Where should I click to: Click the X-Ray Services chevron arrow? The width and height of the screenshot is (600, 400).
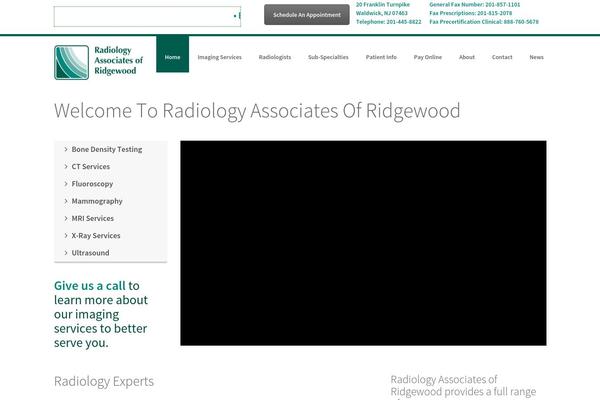[66, 235]
